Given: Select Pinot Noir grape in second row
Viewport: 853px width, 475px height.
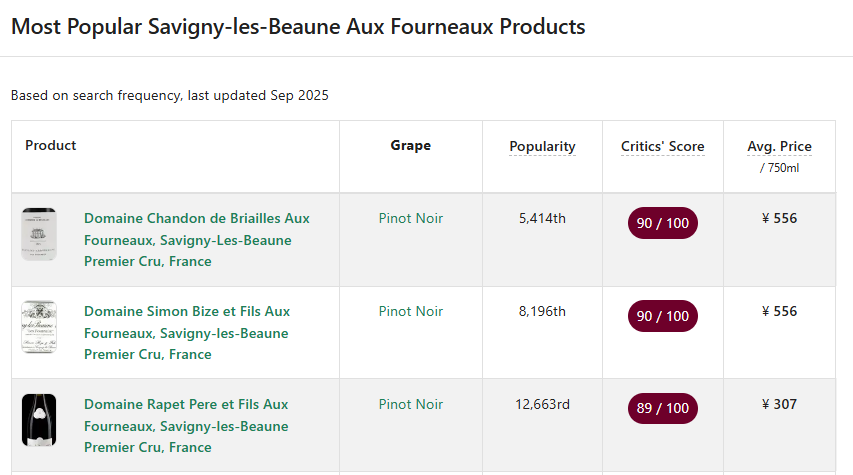Looking at the screenshot, I should coord(410,312).
